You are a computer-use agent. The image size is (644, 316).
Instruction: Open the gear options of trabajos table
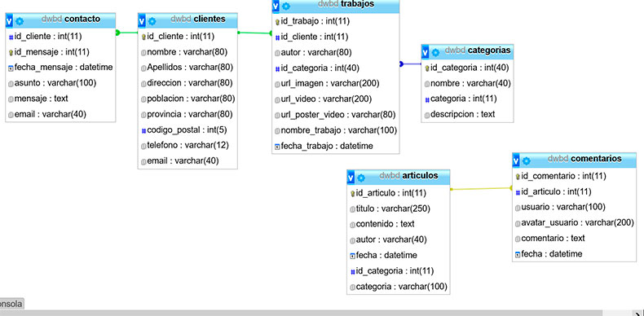286,7
